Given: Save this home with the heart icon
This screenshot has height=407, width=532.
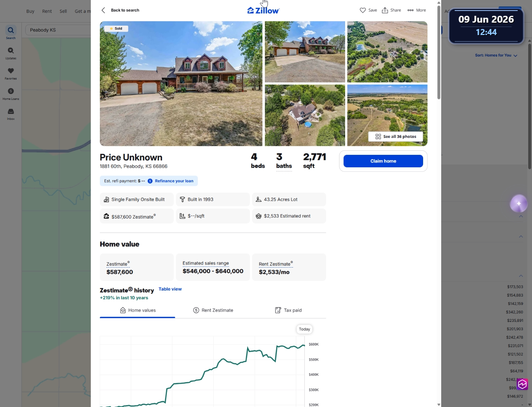Looking at the screenshot, I should pyautogui.click(x=363, y=10).
